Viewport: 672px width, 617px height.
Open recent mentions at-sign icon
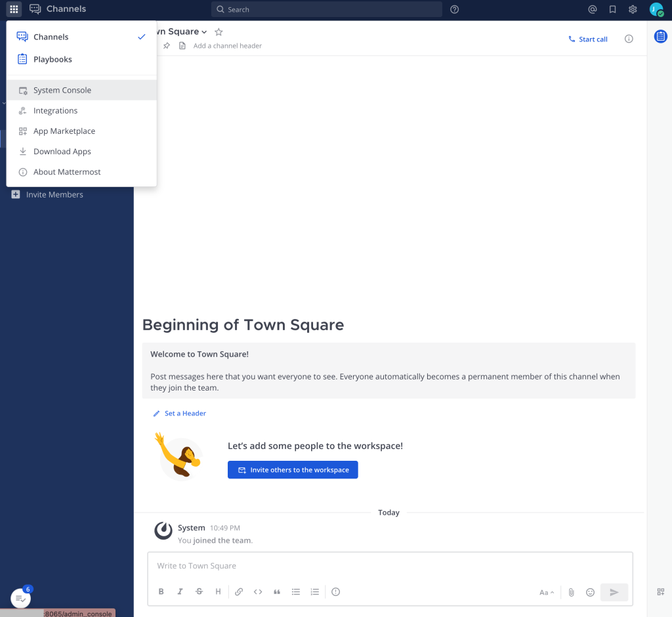[592, 9]
